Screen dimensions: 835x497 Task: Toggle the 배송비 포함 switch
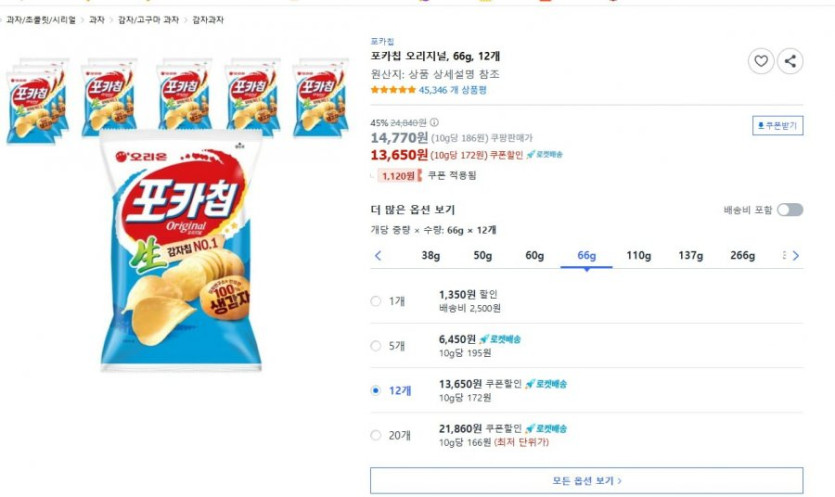[790, 210]
